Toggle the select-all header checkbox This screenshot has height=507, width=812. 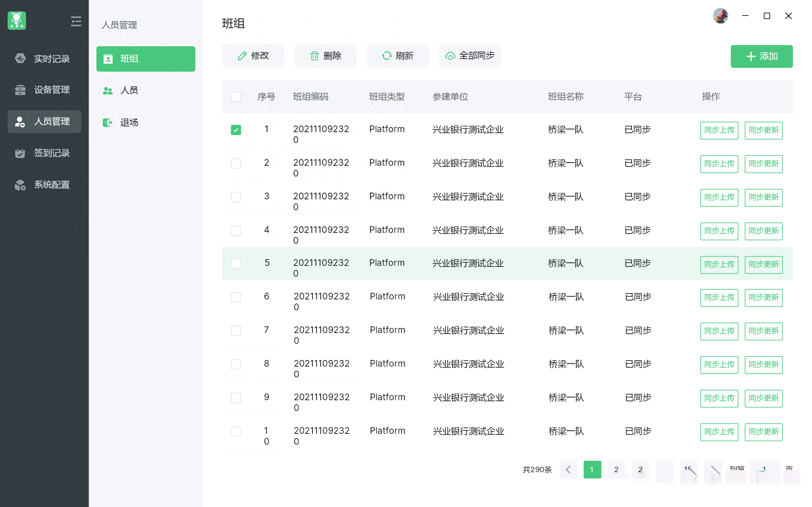(x=236, y=97)
